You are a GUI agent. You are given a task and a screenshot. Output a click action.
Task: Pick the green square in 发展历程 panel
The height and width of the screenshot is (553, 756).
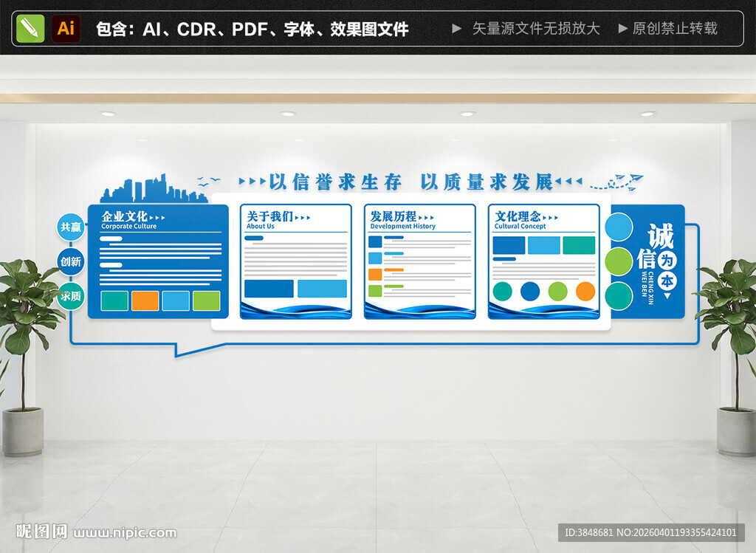[x=375, y=291]
